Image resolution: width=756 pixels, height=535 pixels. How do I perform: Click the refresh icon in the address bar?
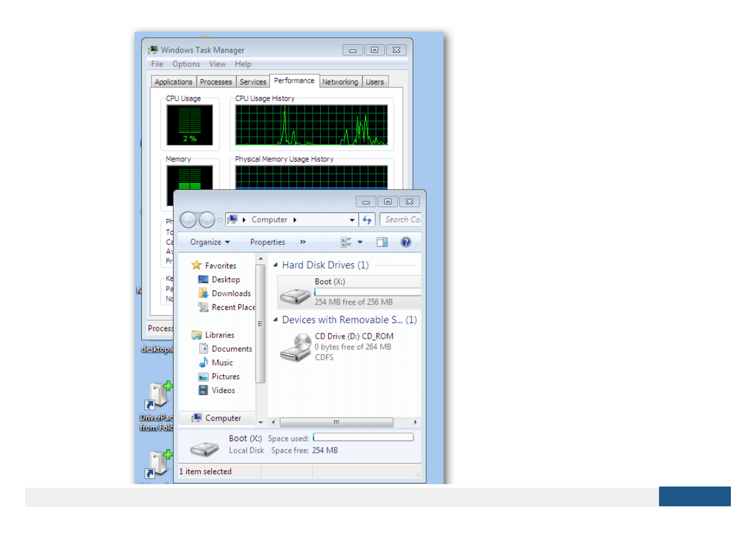click(367, 220)
